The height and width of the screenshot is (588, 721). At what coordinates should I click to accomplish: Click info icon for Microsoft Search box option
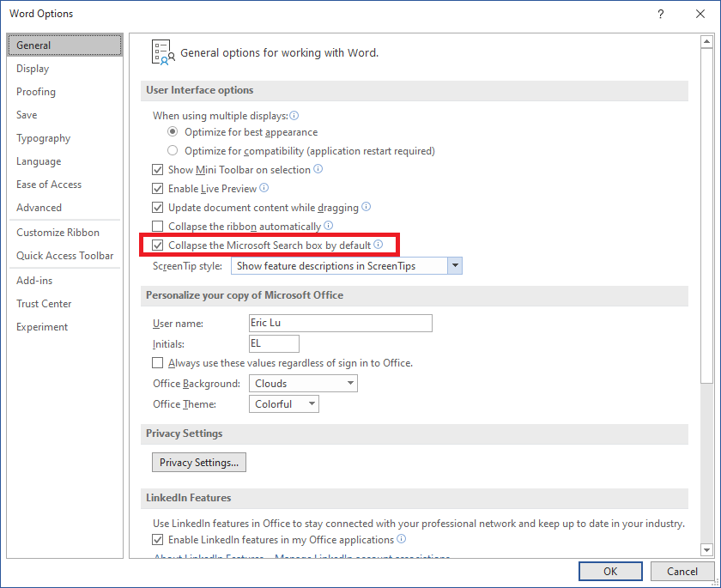(378, 245)
